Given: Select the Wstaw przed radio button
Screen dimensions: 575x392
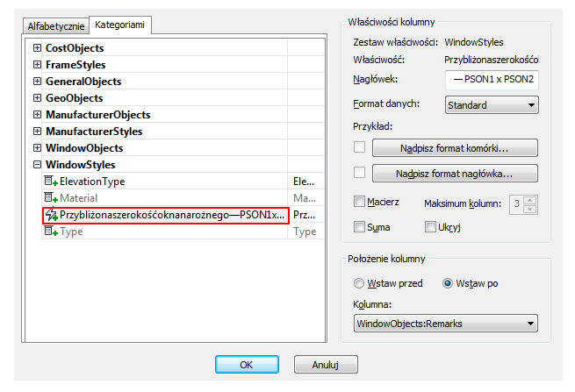Looking at the screenshot, I should click(359, 283).
